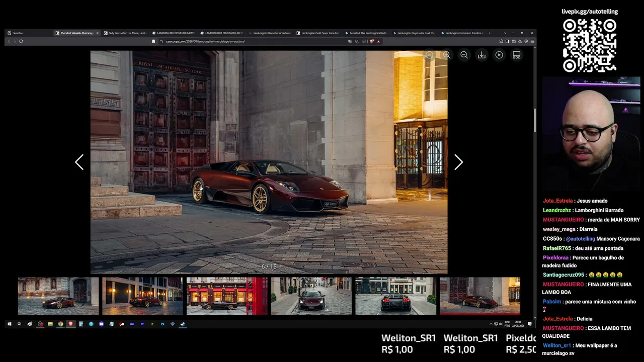Launch Google Chrome from taskbar
Viewport: 644px width, 362px height.
coord(60,324)
